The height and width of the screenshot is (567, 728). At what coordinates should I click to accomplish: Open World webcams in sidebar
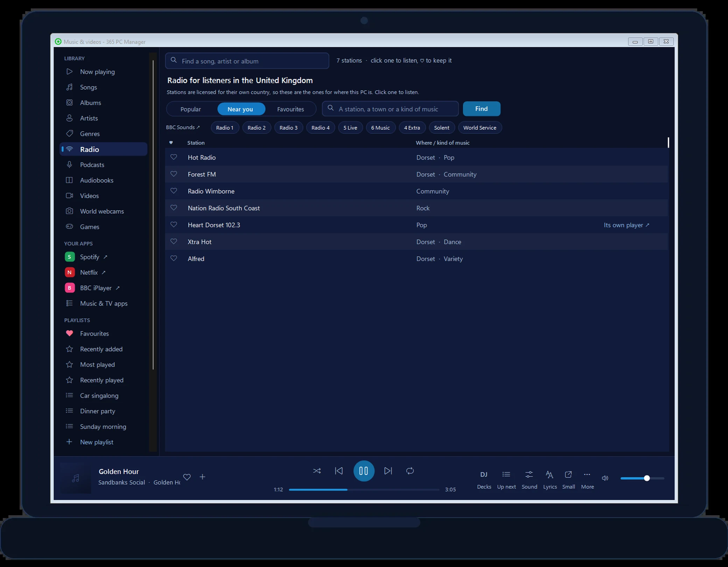(x=104, y=211)
